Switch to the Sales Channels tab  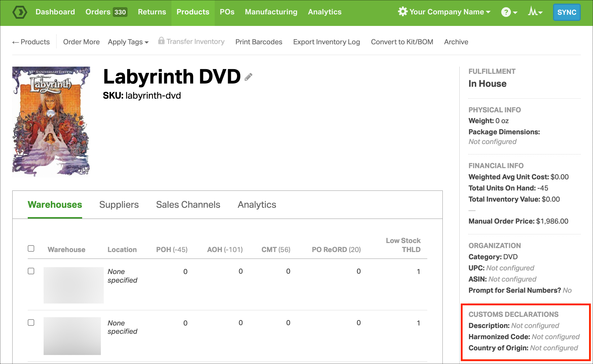tap(188, 205)
